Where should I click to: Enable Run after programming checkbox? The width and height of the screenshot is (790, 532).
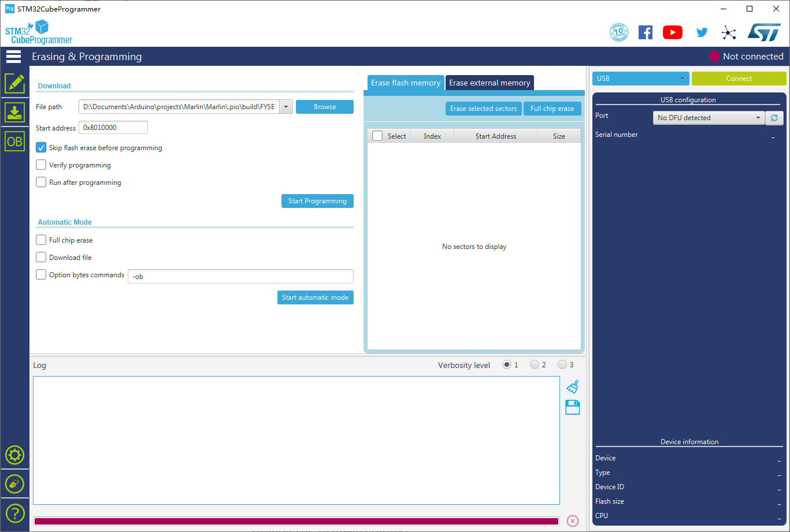click(x=41, y=183)
